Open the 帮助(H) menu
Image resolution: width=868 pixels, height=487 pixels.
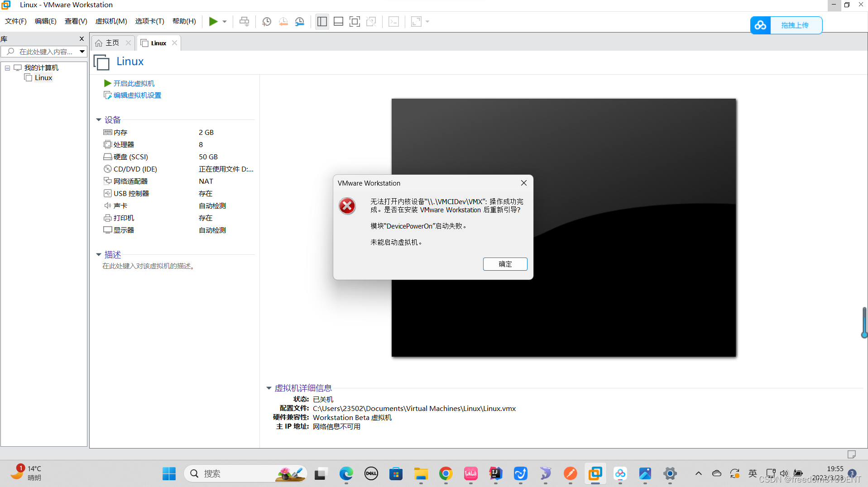tap(184, 21)
